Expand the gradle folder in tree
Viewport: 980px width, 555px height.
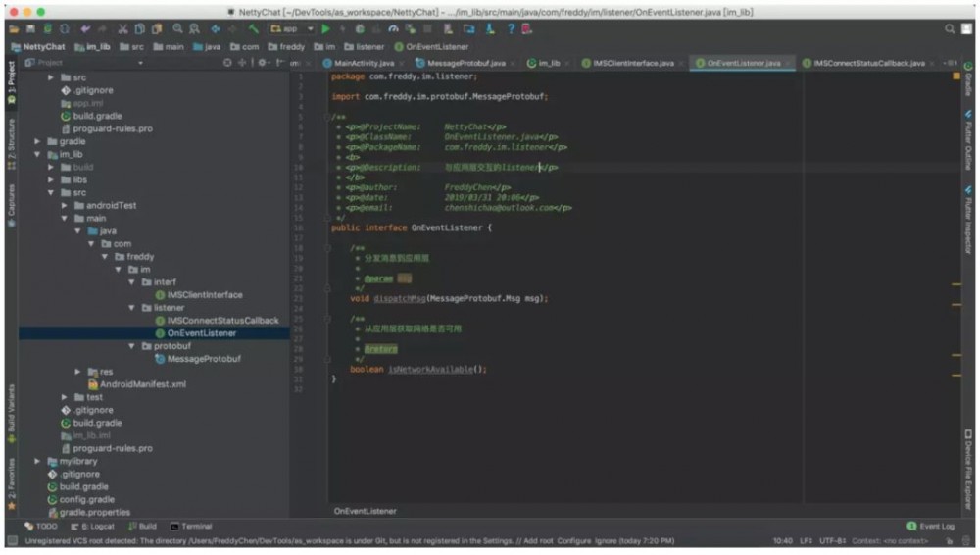[37, 141]
